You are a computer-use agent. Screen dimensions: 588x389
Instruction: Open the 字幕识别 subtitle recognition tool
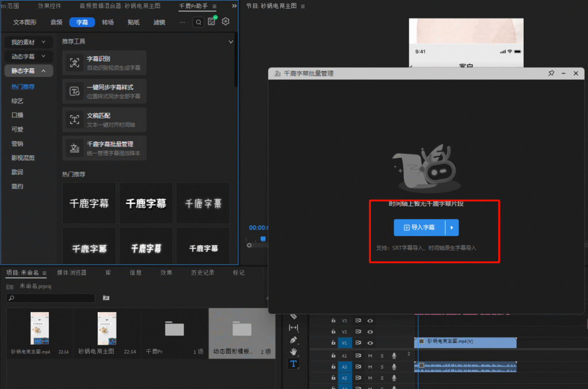click(104, 63)
